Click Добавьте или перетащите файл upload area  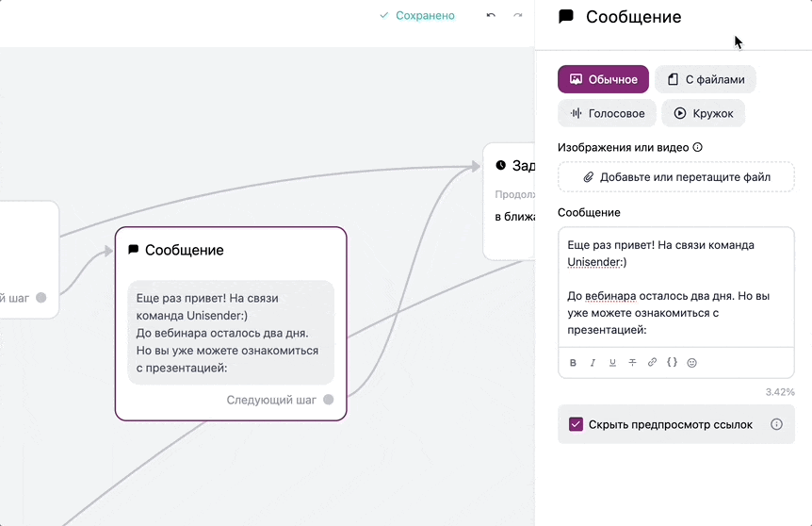click(675, 177)
